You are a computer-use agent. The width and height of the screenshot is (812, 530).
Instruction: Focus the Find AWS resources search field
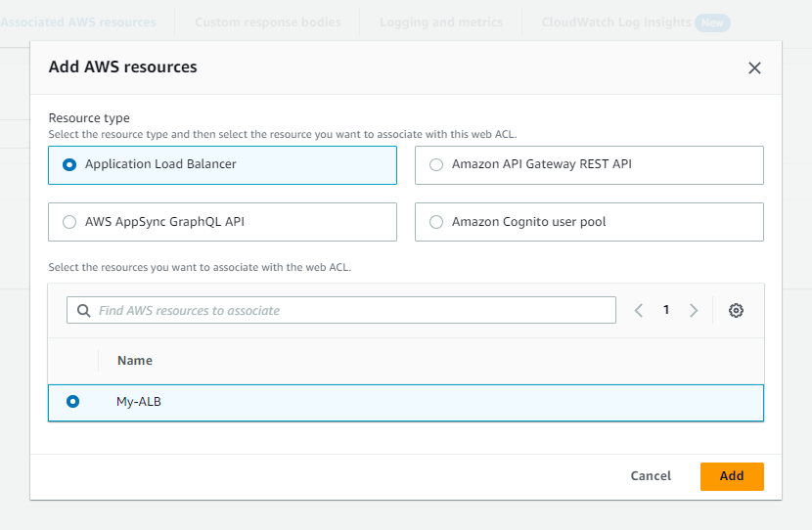[x=341, y=311]
